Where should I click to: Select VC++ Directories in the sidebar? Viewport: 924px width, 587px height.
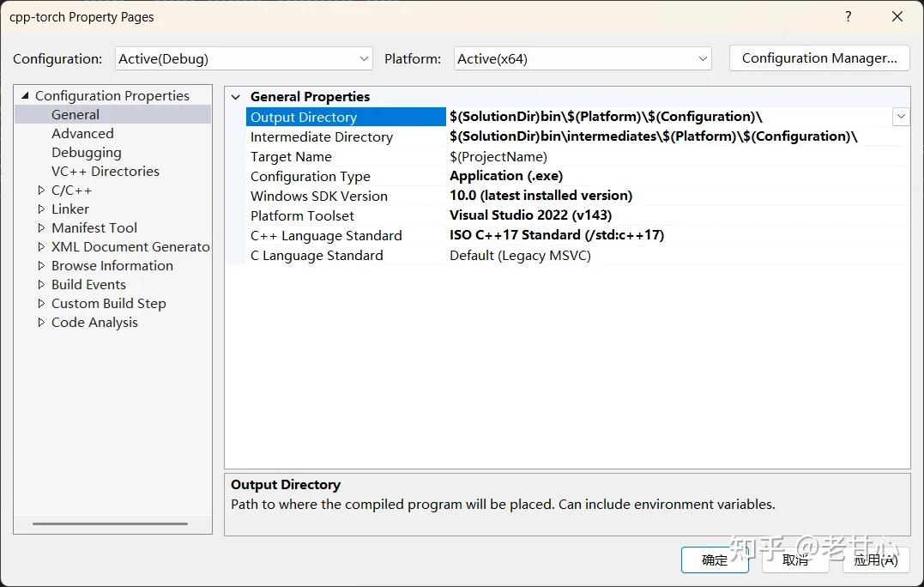(105, 171)
